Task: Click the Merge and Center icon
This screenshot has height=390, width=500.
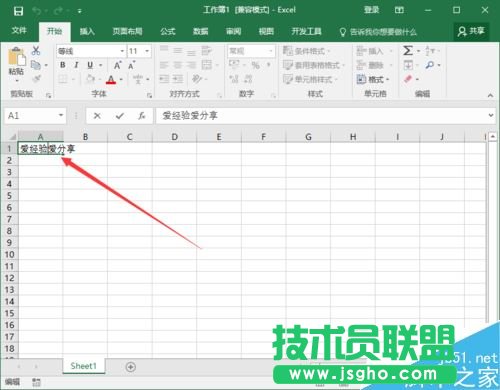Action: pyautogui.click(x=207, y=65)
